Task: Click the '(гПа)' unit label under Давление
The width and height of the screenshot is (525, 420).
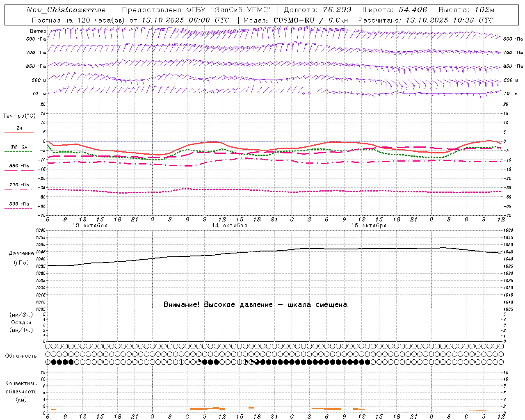Action: pos(21,262)
